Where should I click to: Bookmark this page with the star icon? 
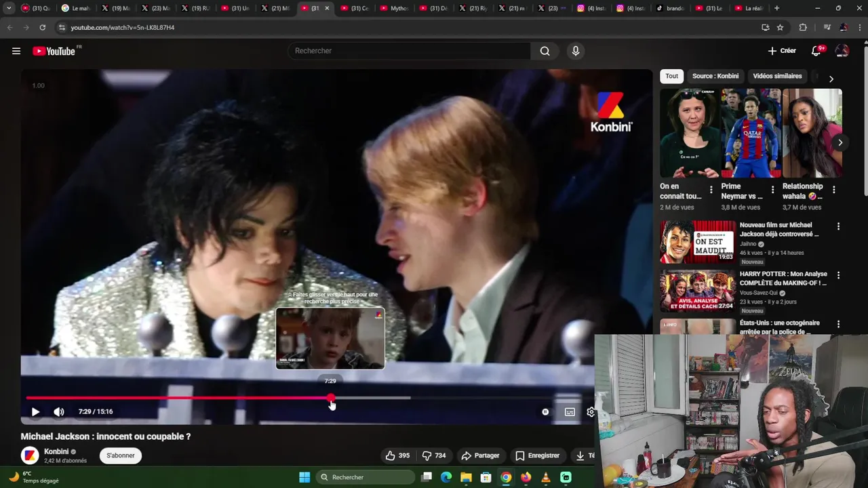pos(780,27)
